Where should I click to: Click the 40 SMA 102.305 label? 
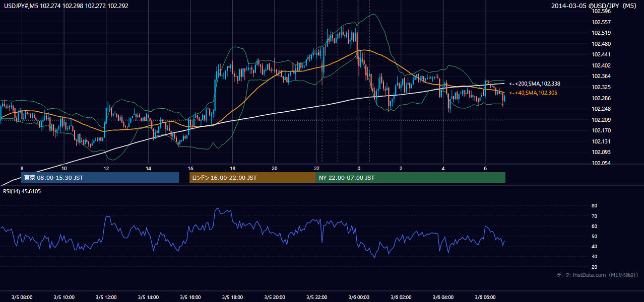click(x=533, y=93)
